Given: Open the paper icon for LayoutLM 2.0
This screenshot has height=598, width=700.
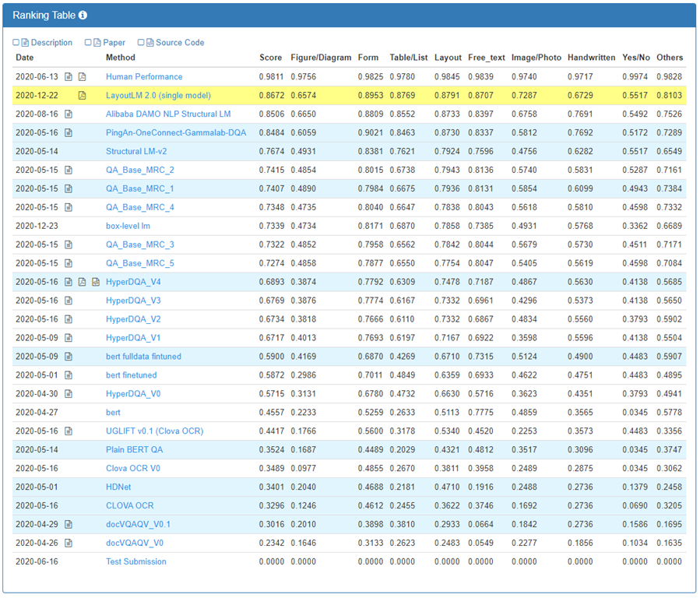Looking at the screenshot, I should pos(83,96).
